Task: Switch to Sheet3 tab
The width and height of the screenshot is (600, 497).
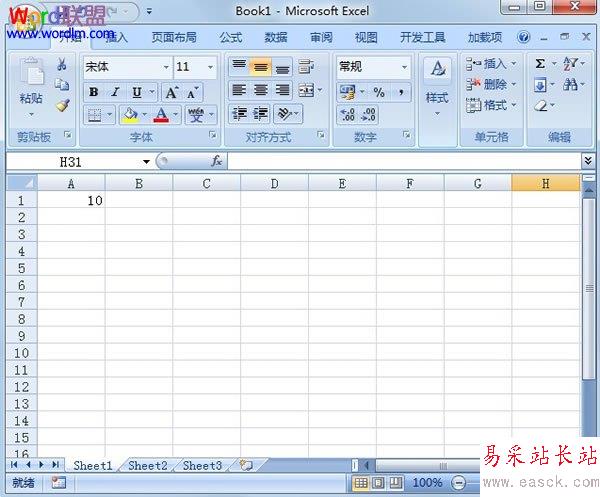Action: coord(202,466)
